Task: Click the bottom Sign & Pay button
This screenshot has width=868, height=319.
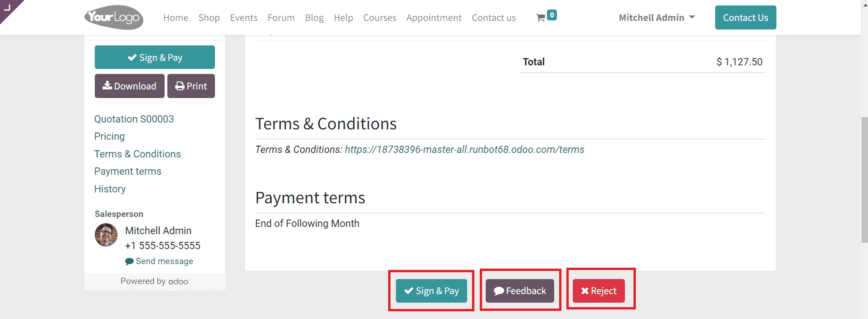Action: [431, 291]
